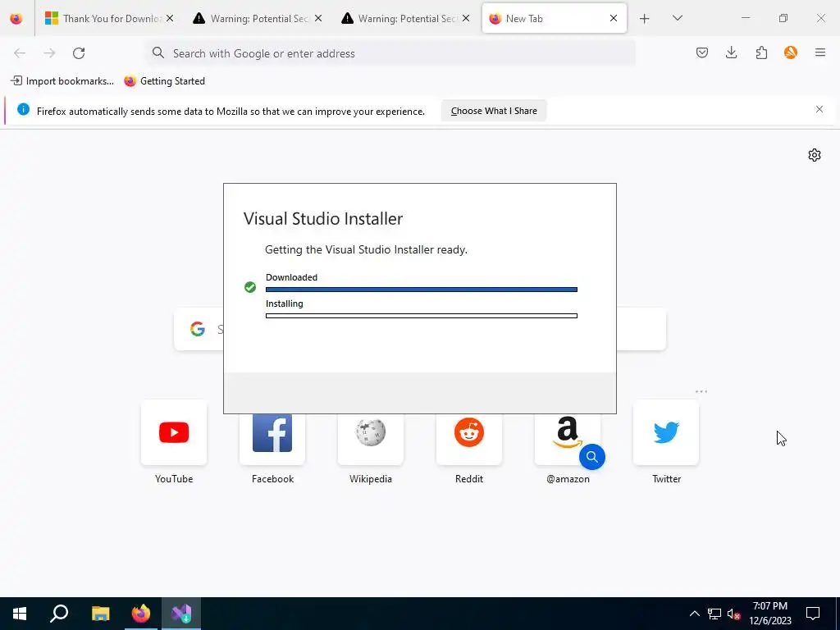This screenshot has width=840, height=630.
Task: Open the Firefox application menu
Action: 820,52
